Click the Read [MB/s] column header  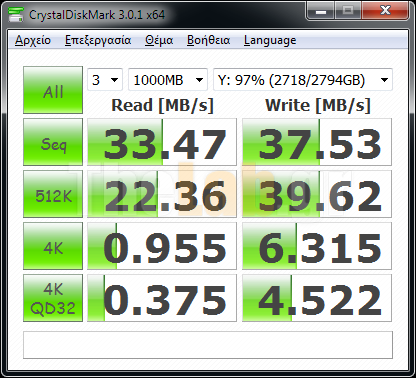point(162,105)
